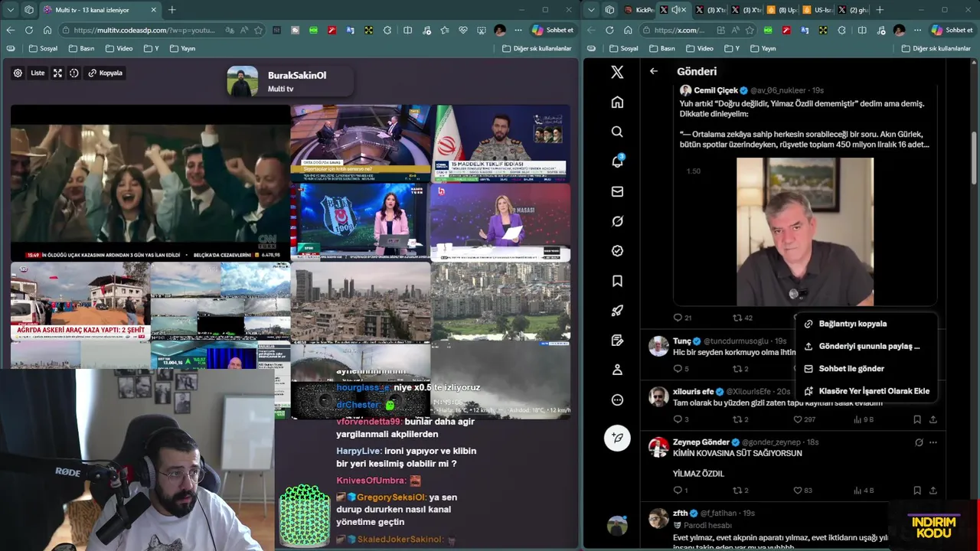Open the Yayın bookmarks folder in left window
Image resolution: width=980 pixels, height=551 pixels.
182,48
